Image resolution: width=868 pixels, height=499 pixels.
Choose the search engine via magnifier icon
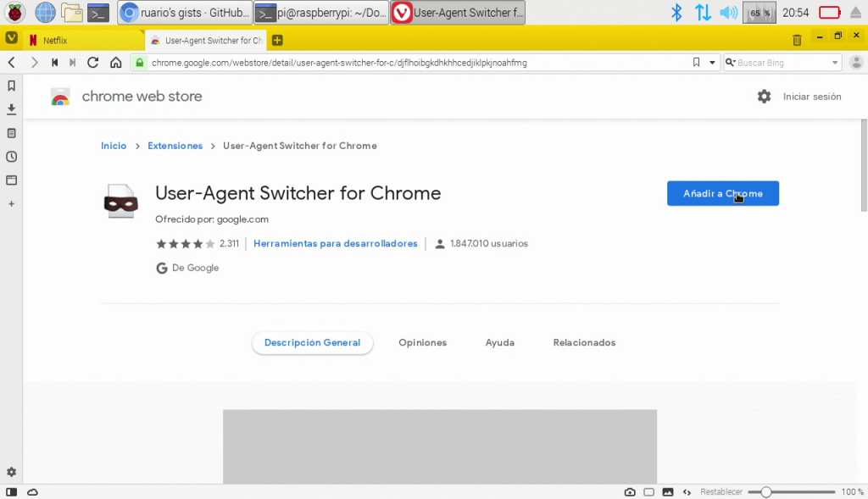(730, 63)
